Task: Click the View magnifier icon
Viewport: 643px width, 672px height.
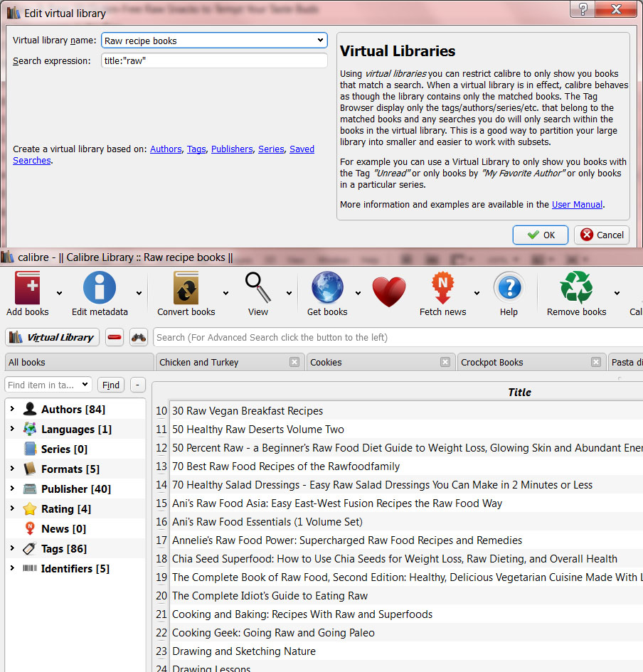Action: click(257, 287)
